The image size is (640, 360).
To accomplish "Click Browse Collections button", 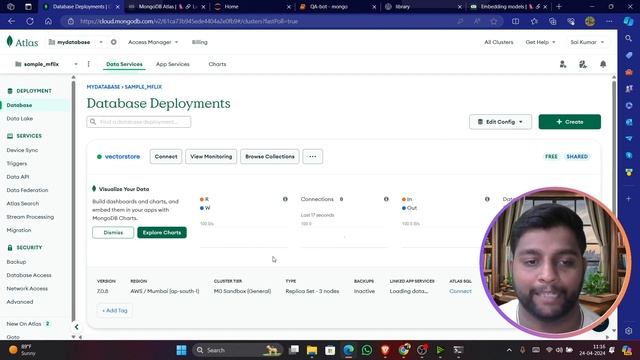I will [x=270, y=156].
